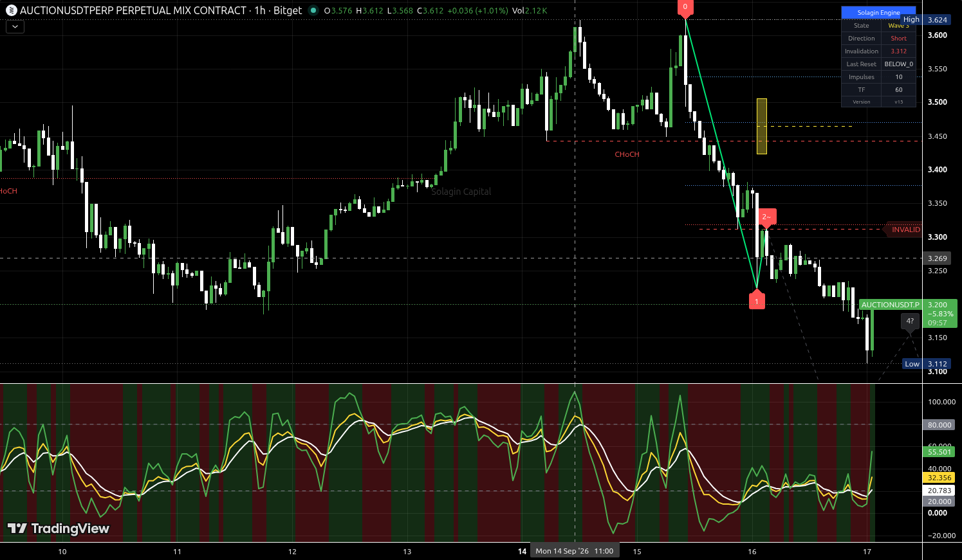Image resolution: width=962 pixels, height=560 pixels.
Task: Click the red wave marker 2~
Action: coord(766,219)
